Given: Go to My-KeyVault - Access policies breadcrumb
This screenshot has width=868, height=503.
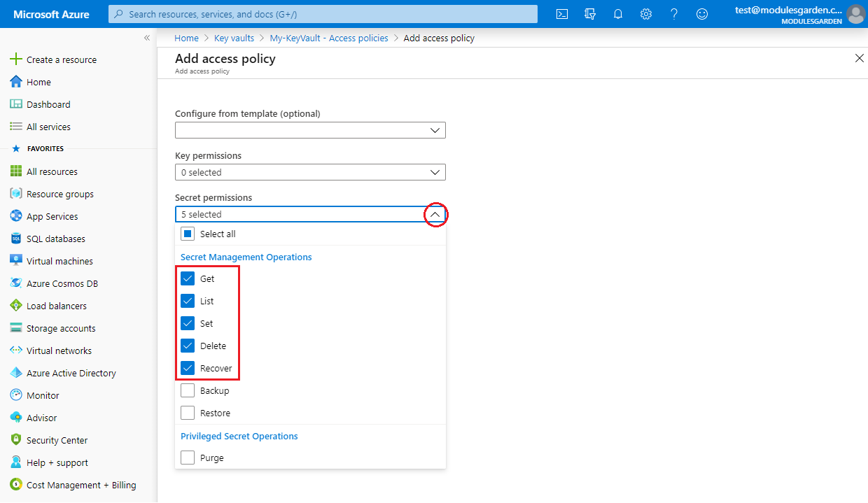Looking at the screenshot, I should point(329,38).
